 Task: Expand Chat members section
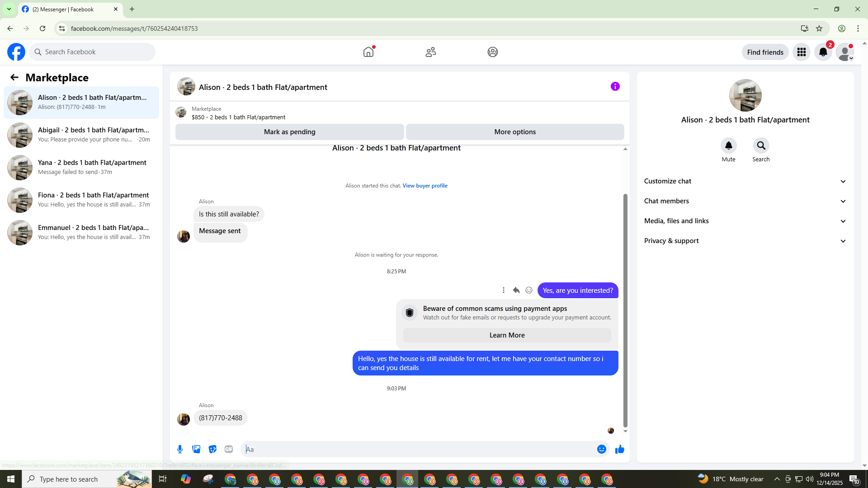point(745,201)
